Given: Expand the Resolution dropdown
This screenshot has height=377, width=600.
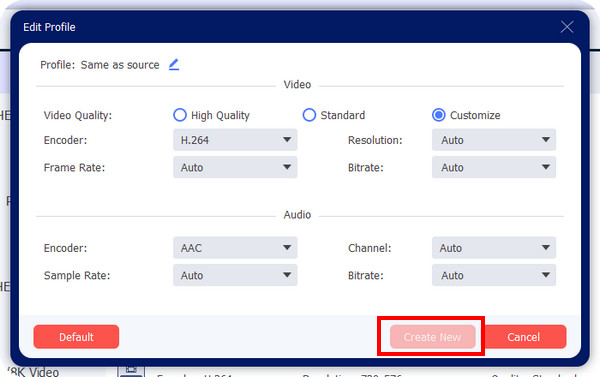Looking at the screenshot, I should point(494,140).
